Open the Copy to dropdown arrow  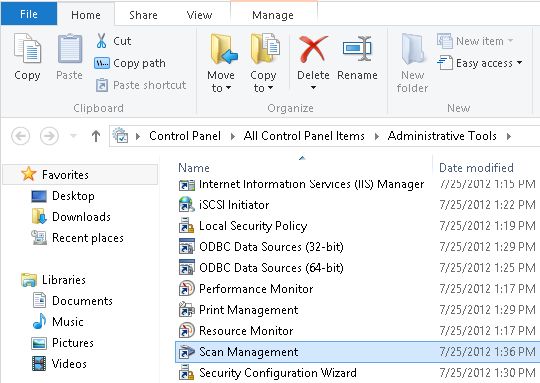click(270, 88)
